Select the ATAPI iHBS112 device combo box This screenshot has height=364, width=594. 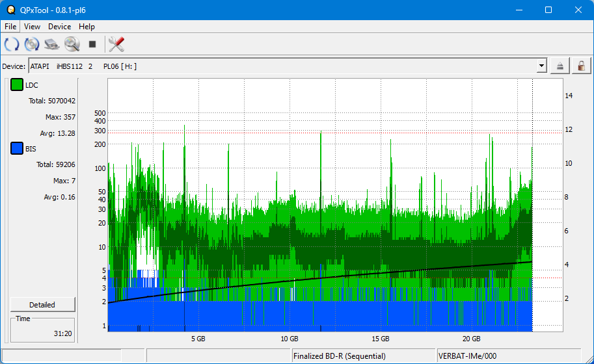(280, 66)
